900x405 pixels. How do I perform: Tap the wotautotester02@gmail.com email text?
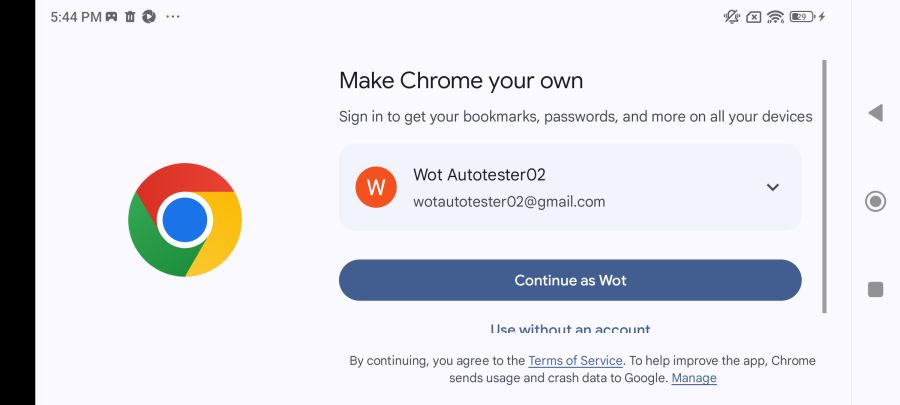509,201
